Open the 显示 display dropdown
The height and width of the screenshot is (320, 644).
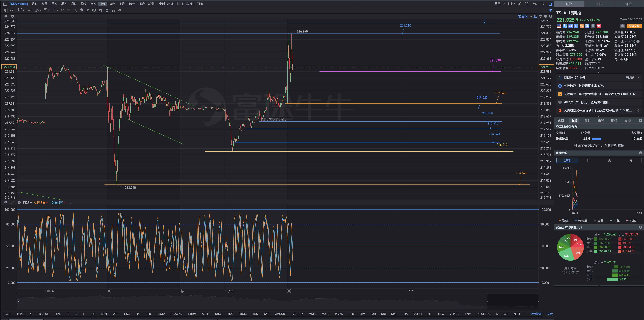point(500,4)
